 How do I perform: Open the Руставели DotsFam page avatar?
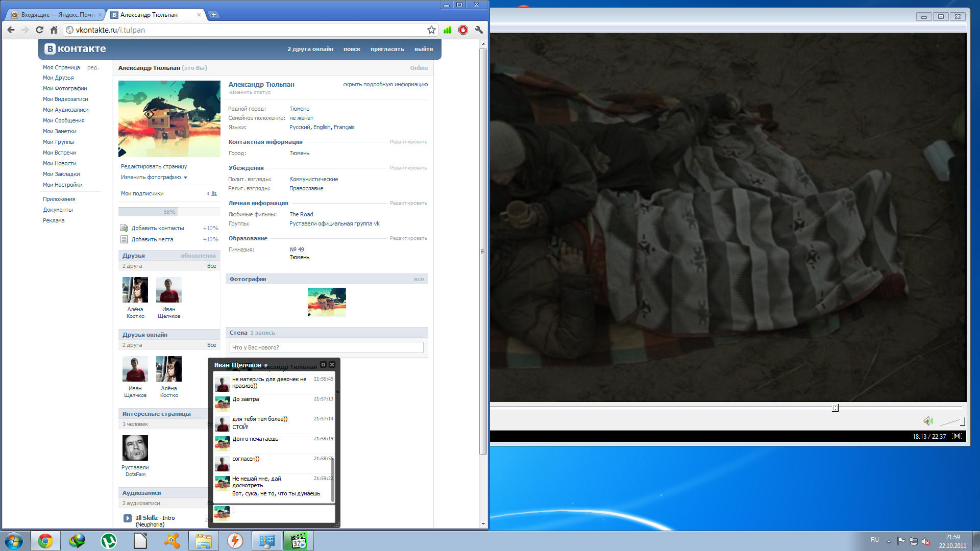coord(135,448)
